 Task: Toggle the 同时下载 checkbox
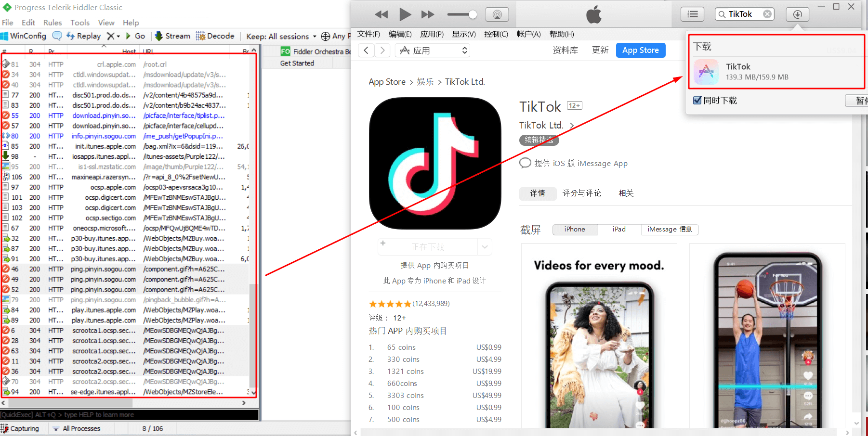click(x=697, y=100)
